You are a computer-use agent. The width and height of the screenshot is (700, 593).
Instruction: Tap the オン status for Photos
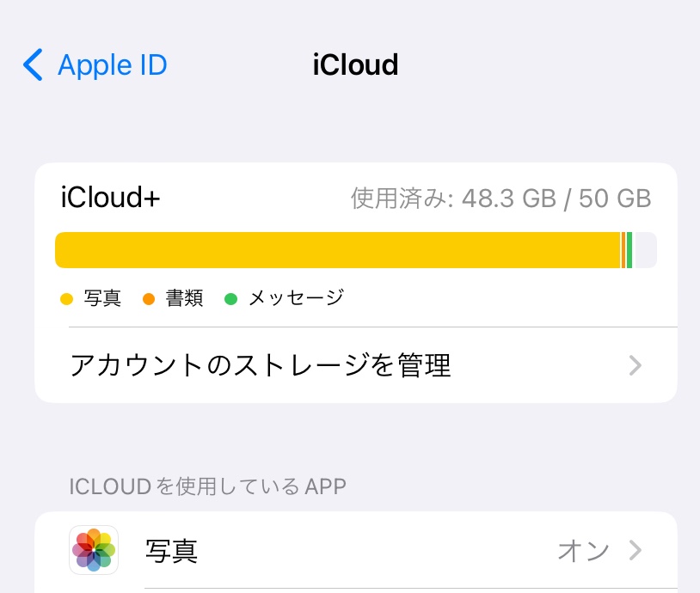tap(583, 551)
